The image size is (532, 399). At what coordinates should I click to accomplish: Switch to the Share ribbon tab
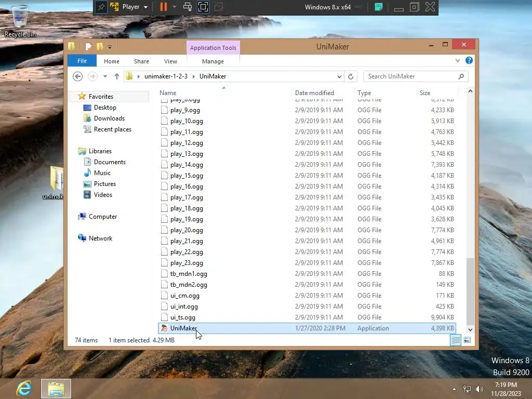(141, 61)
